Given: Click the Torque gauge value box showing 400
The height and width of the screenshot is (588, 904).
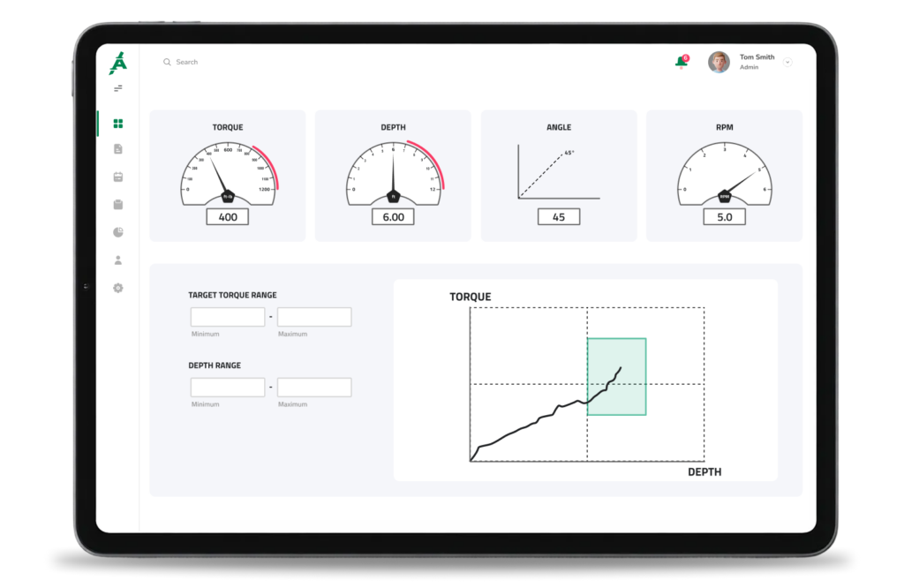Looking at the screenshot, I should tap(228, 217).
